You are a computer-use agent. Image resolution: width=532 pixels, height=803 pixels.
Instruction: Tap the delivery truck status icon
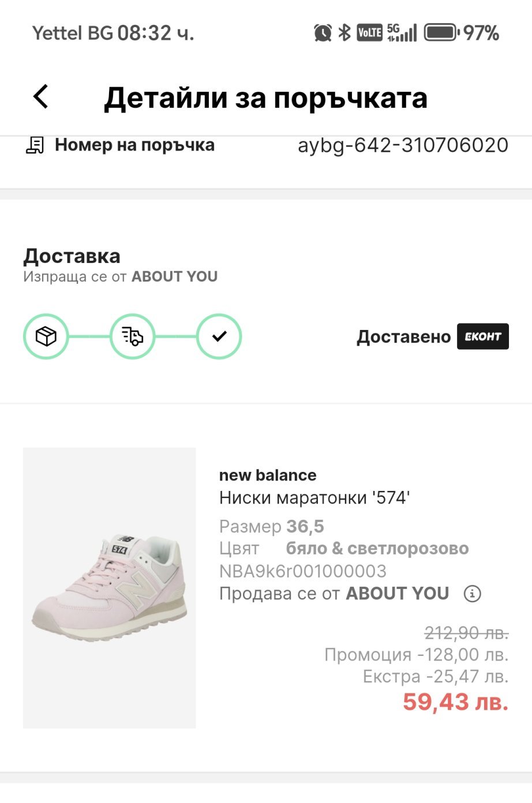132,336
